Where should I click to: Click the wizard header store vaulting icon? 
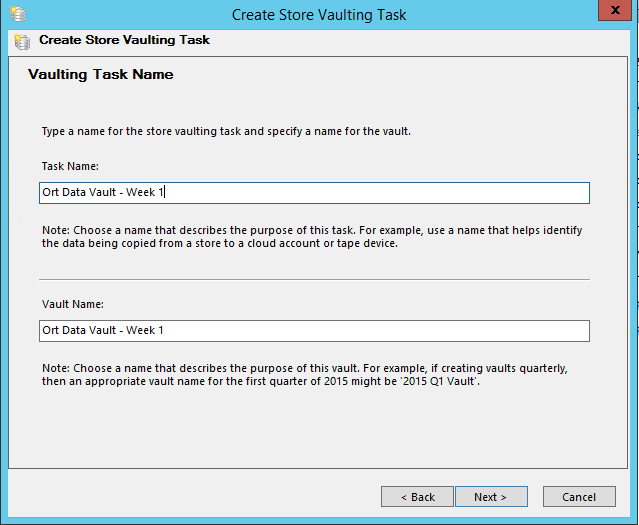point(22,42)
